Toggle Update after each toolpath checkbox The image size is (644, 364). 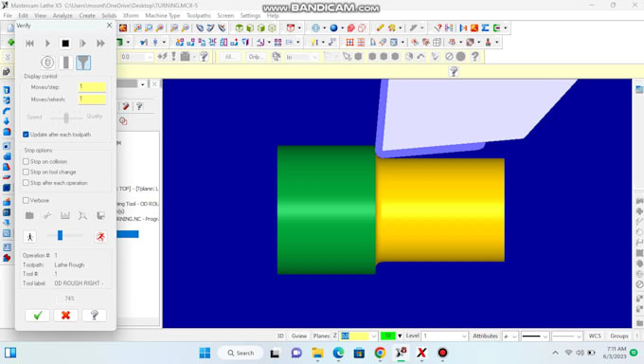pos(26,135)
